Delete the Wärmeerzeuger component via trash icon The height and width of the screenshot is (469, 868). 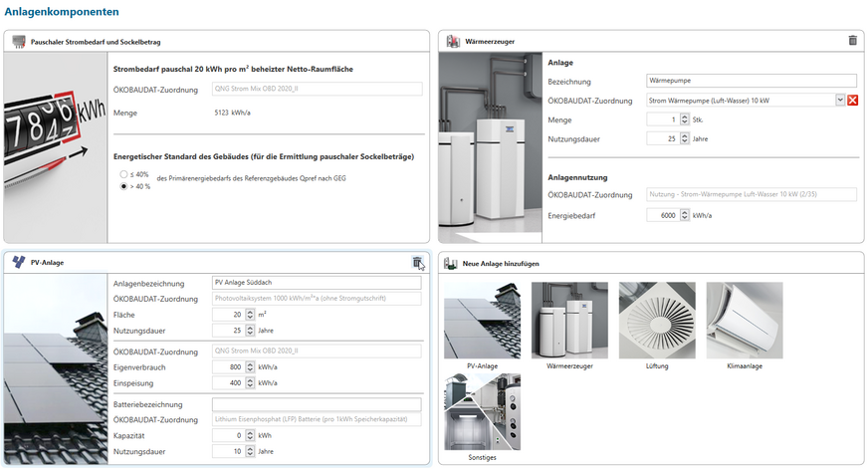[x=851, y=41]
